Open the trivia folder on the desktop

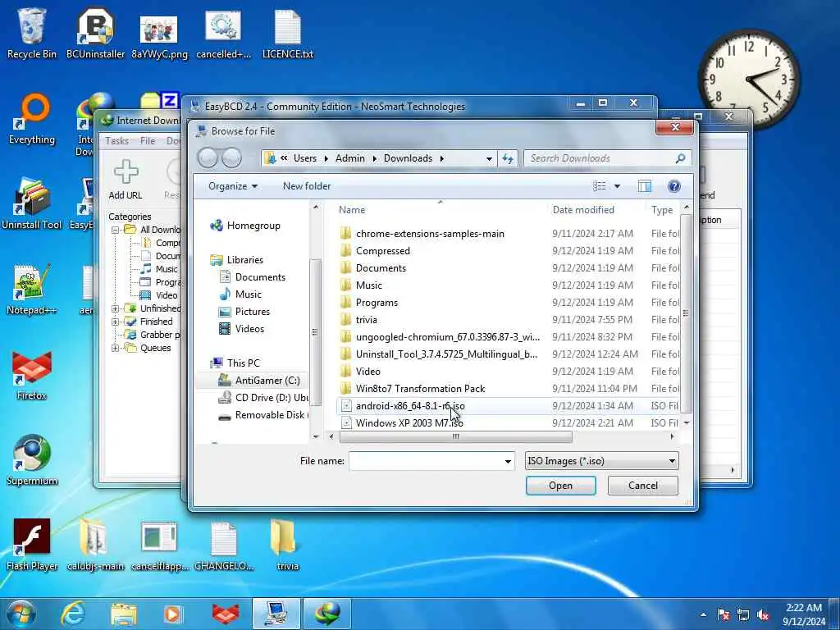(x=288, y=546)
